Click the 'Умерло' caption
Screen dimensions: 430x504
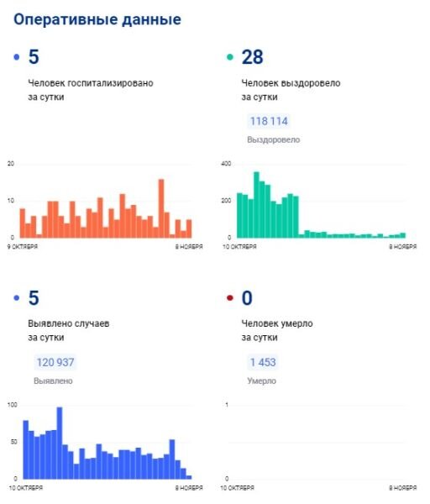pos(261,381)
